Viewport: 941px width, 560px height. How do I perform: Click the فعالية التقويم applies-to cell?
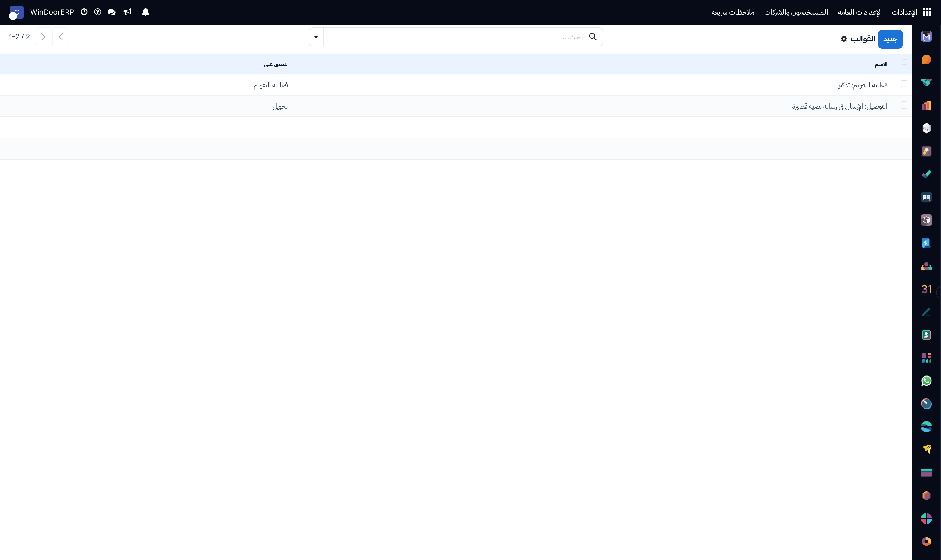271,85
